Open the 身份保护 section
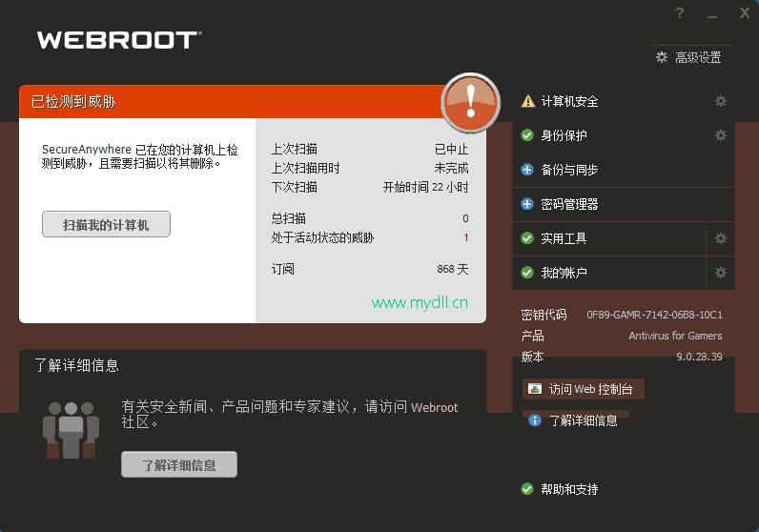 pyautogui.click(x=564, y=135)
